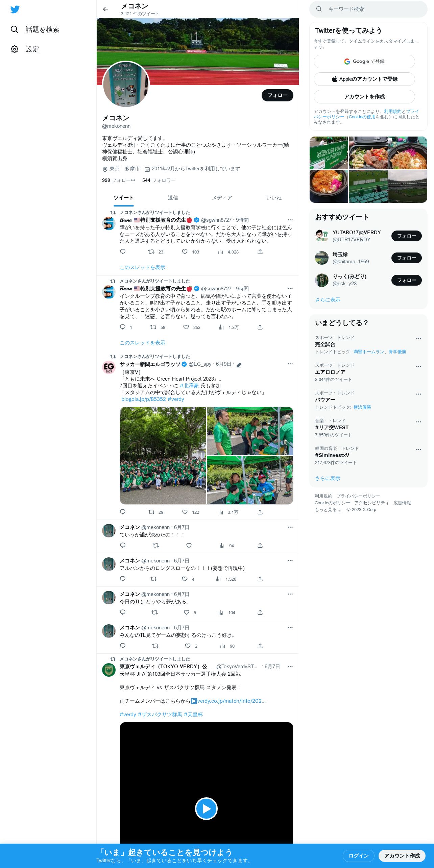Switch to the 返信 tab
This screenshot has height=868, width=434.
pyautogui.click(x=173, y=198)
